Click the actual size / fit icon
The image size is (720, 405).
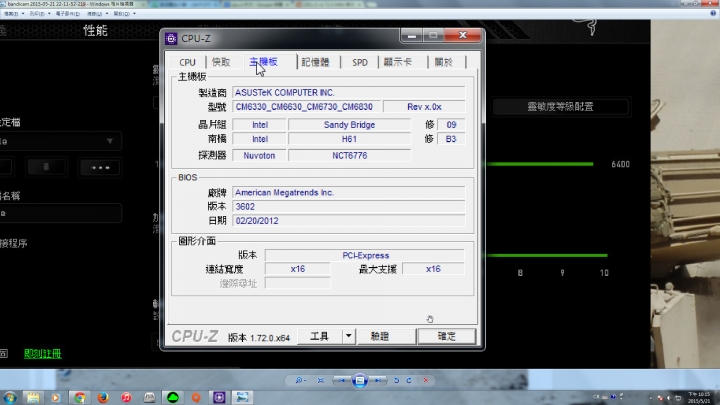pos(321,380)
